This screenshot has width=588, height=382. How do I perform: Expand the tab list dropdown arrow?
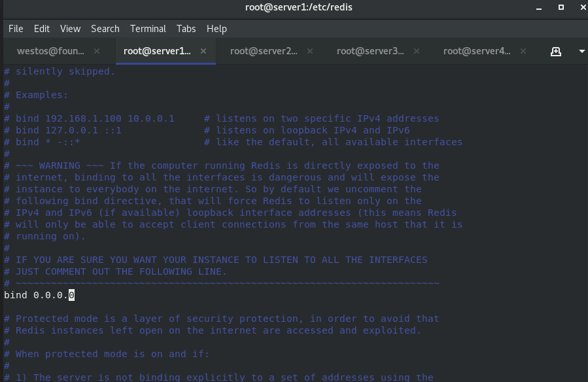tap(581, 52)
